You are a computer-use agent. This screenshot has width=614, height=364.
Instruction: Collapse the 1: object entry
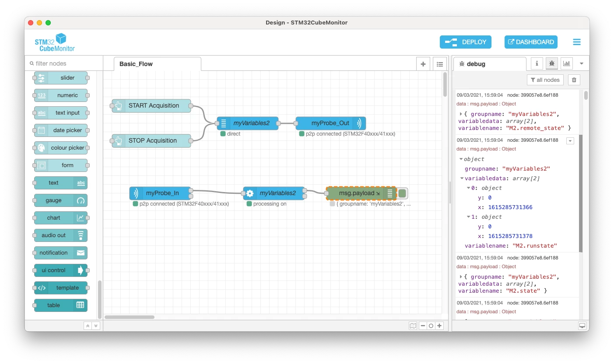(x=469, y=217)
